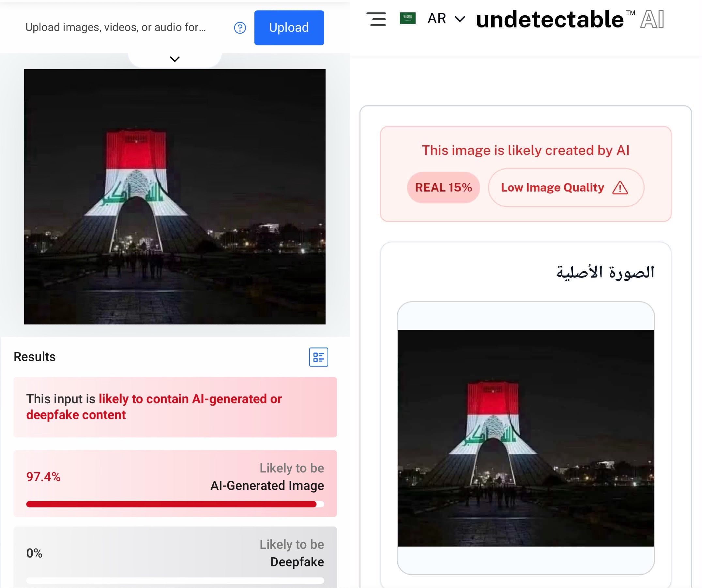Click the low quality warning triangle icon
Image resolution: width=702 pixels, height=588 pixels.
[620, 188]
